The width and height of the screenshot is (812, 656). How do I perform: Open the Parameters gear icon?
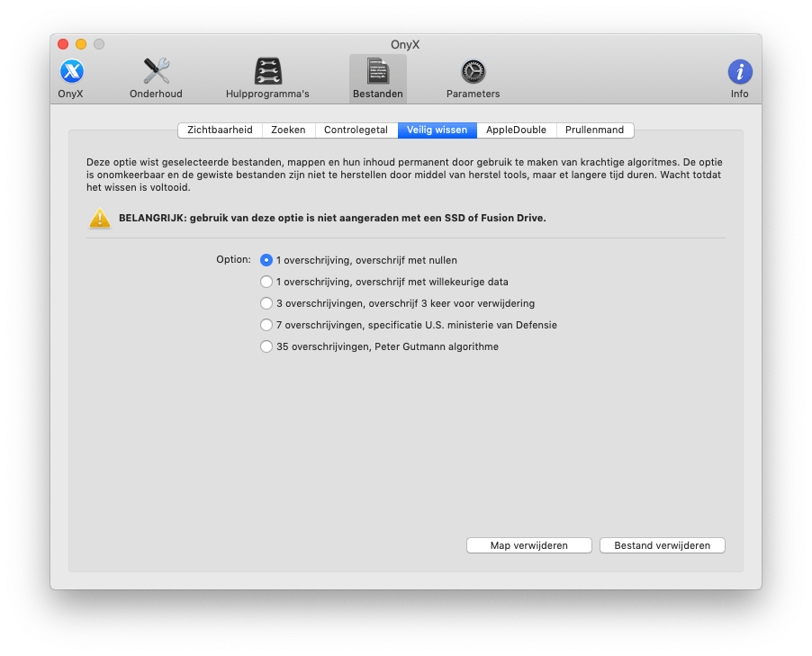[x=473, y=78]
